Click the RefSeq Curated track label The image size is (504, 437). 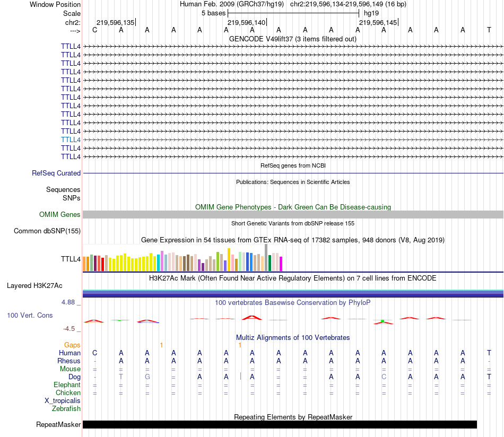(56, 173)
